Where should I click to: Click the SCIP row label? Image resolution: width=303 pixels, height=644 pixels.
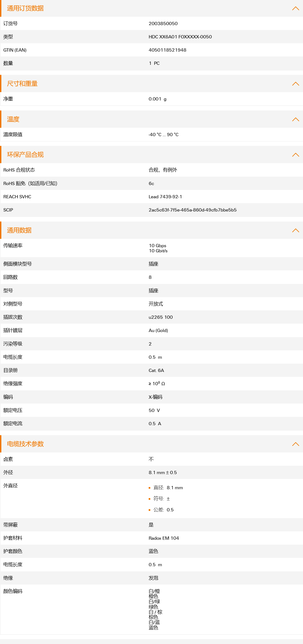8,210
